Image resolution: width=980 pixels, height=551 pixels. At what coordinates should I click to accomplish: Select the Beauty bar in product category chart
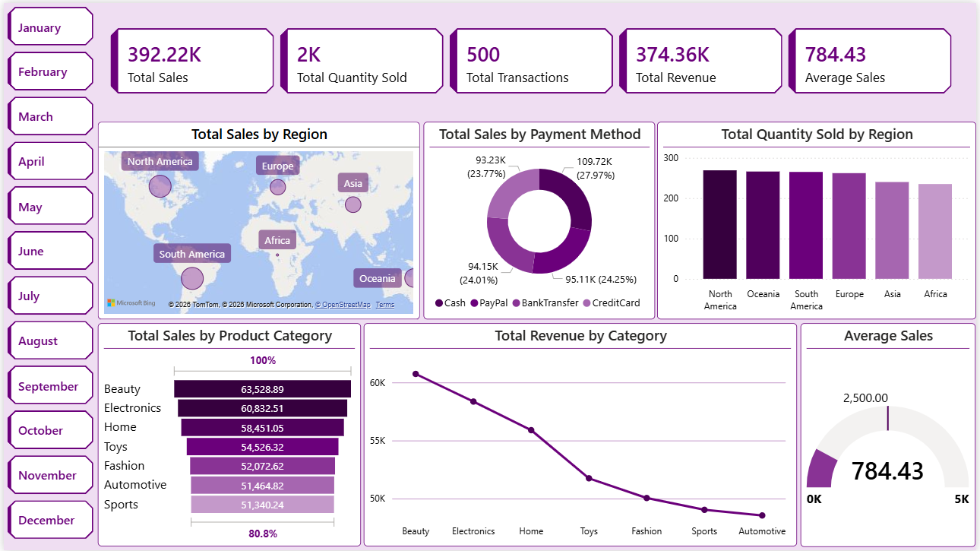point(263,388)
